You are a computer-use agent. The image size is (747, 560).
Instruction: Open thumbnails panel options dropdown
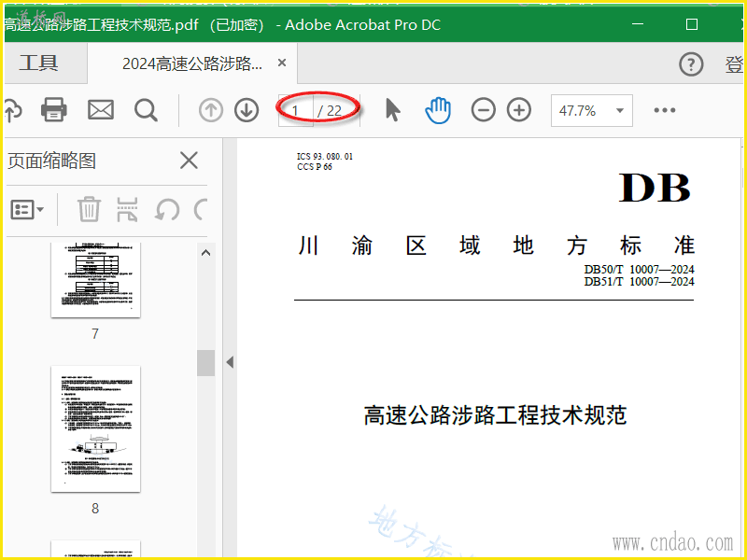tap(27, 209)
